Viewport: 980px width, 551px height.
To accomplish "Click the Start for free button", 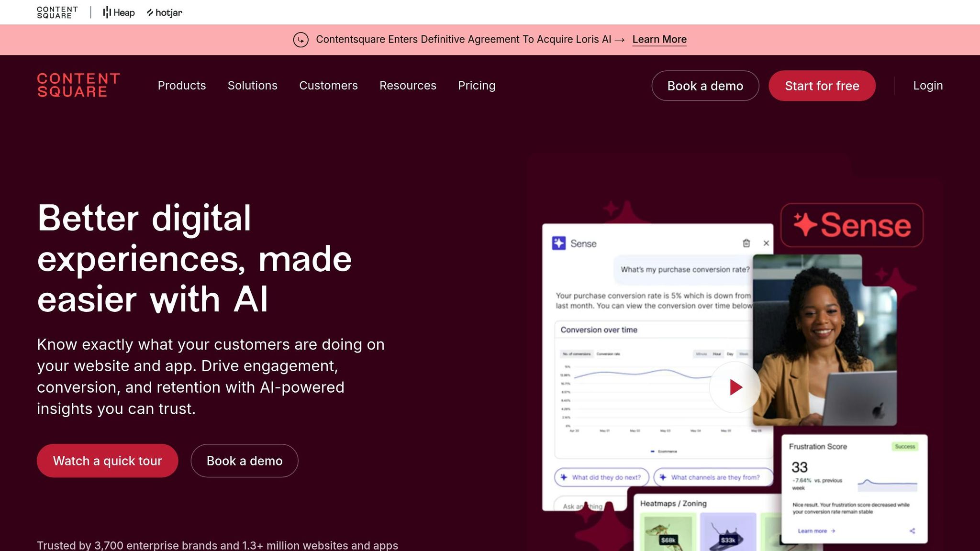I will tap(822, 86).
